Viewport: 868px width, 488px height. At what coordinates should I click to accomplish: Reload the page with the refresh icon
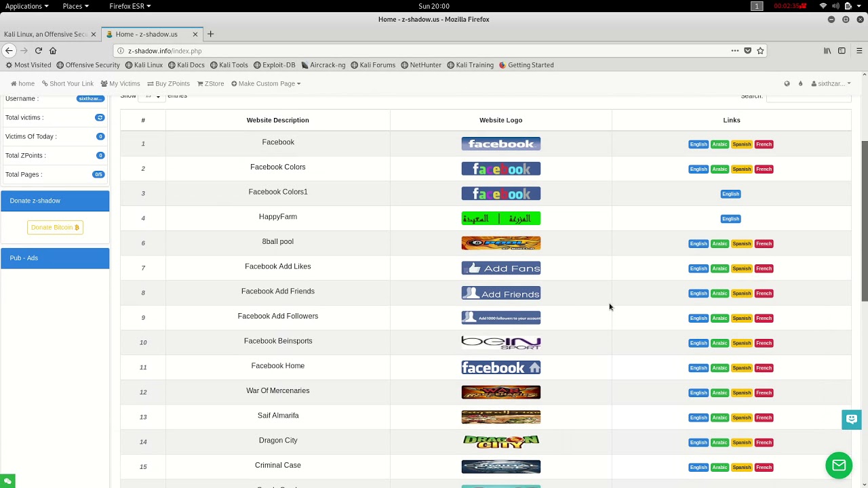point(39,51)
